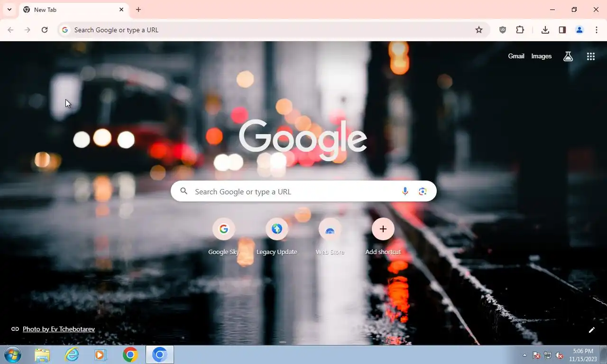
Task: Restore down the Chrome window
Action: [574, 9]
